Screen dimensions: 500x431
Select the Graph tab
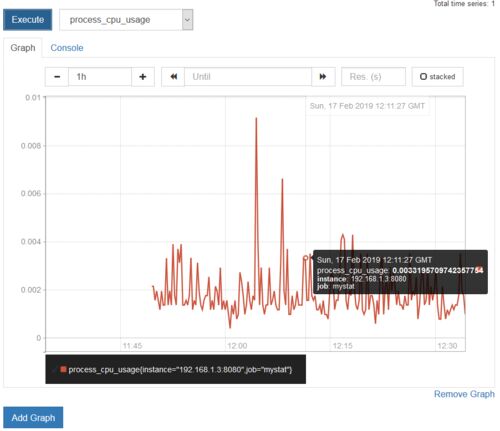point(23,48)
